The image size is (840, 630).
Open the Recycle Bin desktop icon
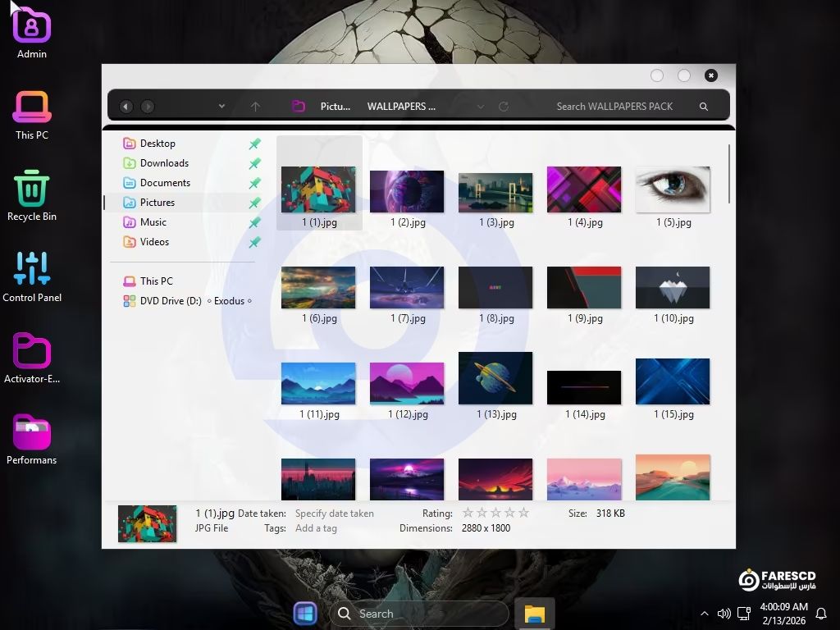click(31, 188)
